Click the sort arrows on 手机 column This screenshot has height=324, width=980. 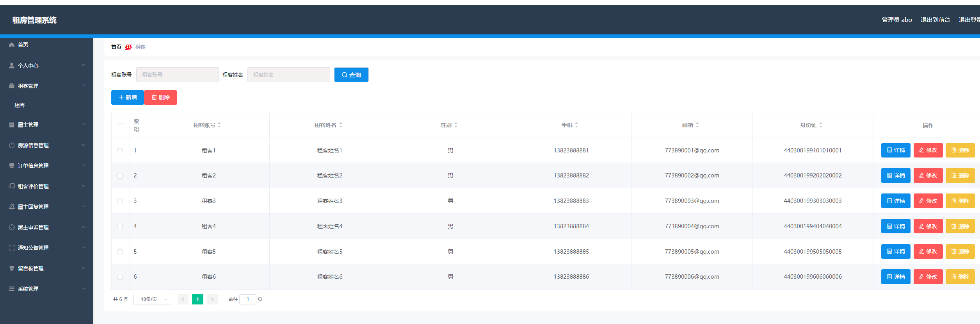click(x=576, y=125)
